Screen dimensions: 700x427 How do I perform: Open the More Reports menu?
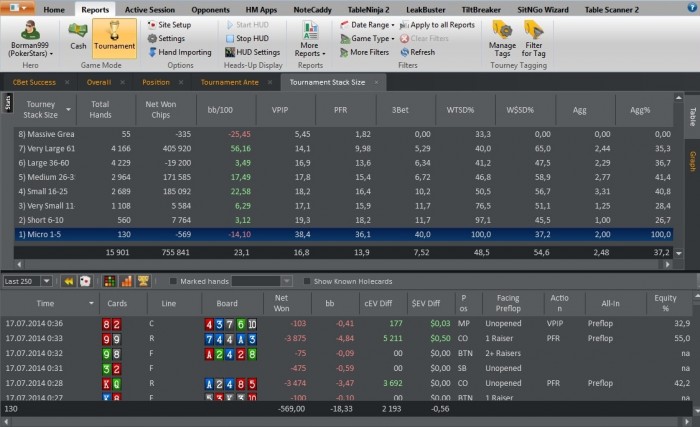(310, 39)
